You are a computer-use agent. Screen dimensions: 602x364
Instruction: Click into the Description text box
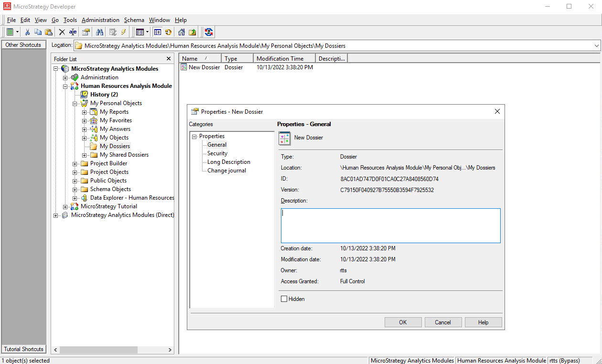point(391,225)
